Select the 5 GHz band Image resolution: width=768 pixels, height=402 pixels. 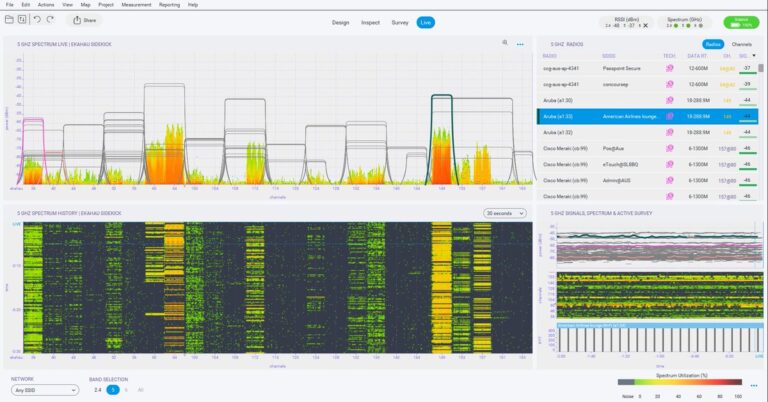pyautogui.click(x=113, y=390)
